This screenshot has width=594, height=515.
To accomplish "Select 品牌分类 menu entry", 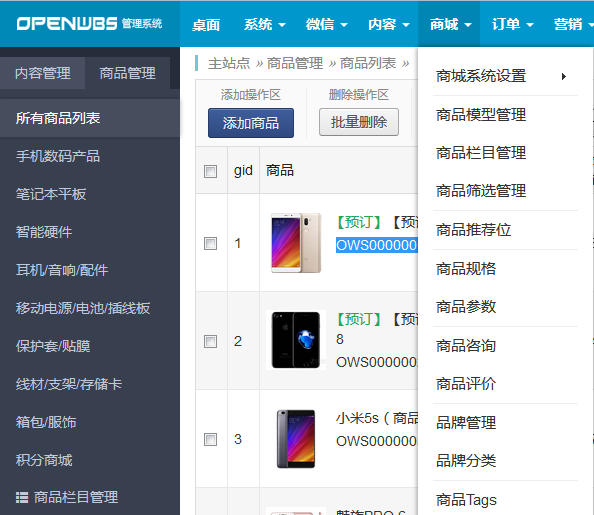I will 466,461.
